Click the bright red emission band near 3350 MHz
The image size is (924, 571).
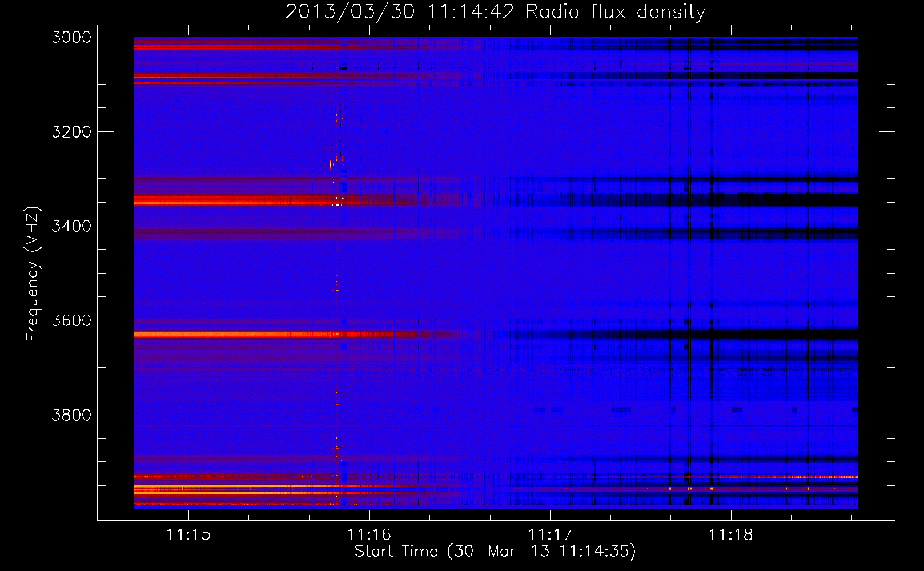[x=274, y=200]
